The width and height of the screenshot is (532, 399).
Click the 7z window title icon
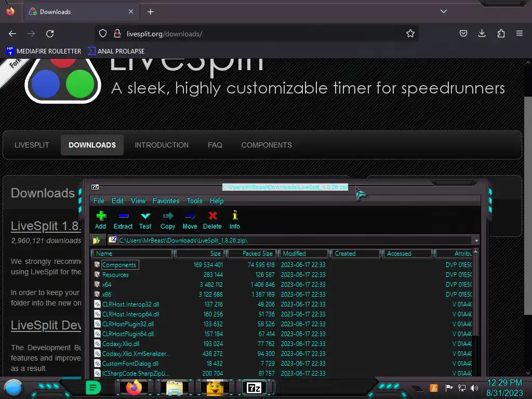[x=95, y=187]
